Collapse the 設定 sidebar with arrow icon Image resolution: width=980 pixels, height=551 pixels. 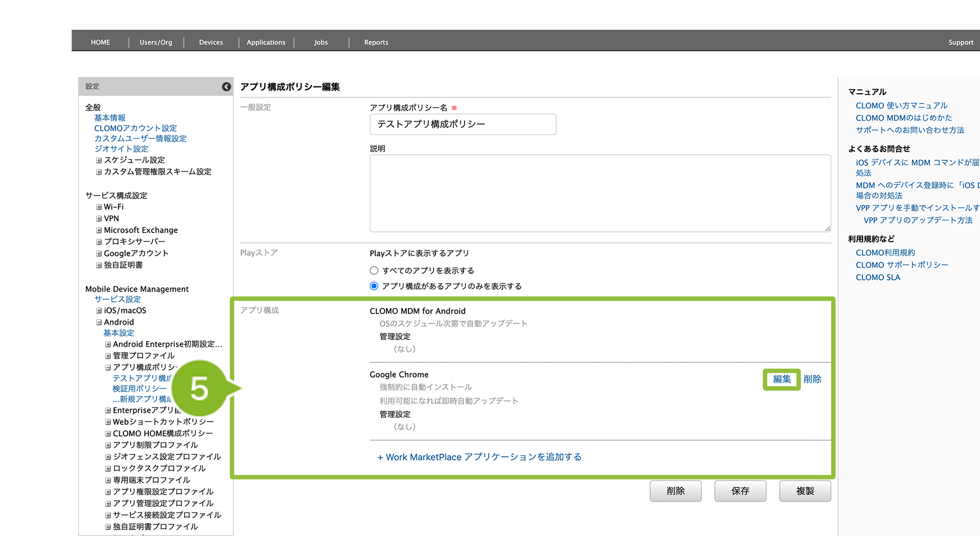[x=226, y=87]
